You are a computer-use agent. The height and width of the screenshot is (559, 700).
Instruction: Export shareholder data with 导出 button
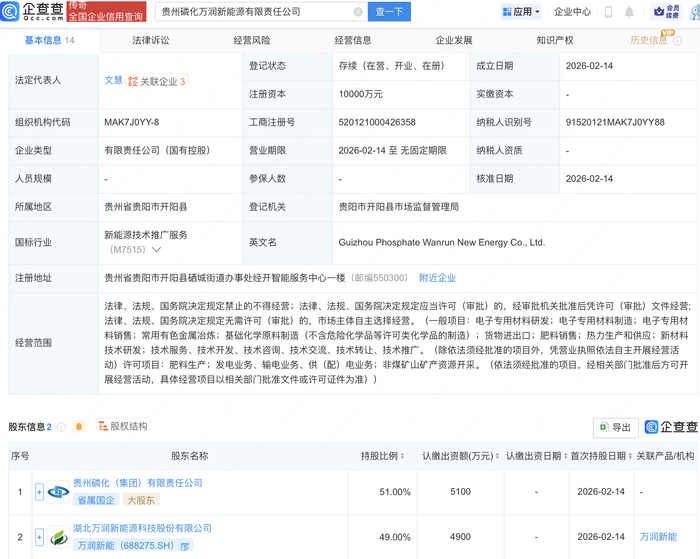(615, 427)
